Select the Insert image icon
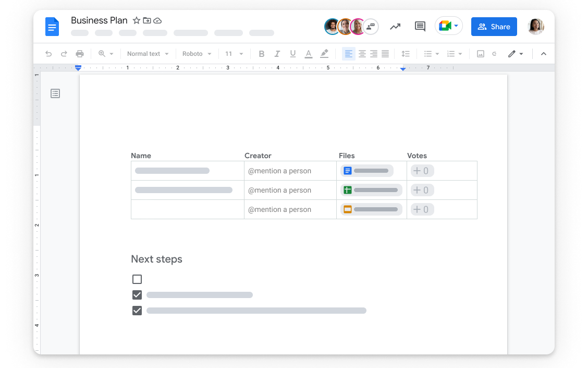 [480, 53]
